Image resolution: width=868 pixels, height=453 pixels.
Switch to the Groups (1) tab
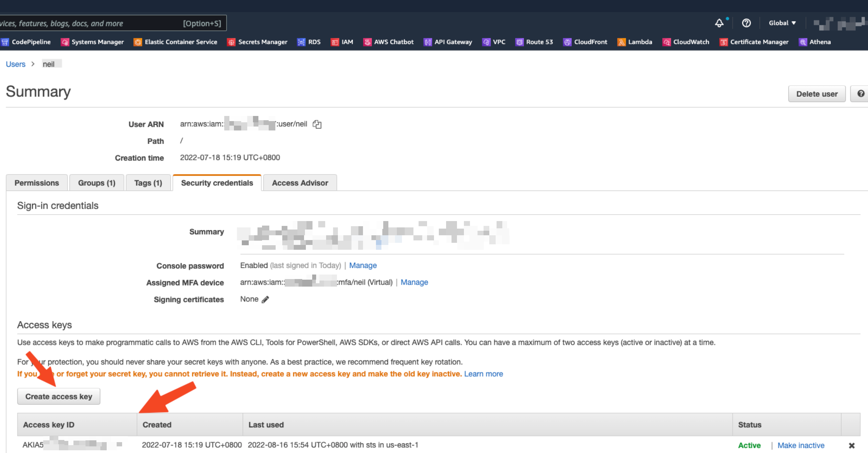click(97, 183)
